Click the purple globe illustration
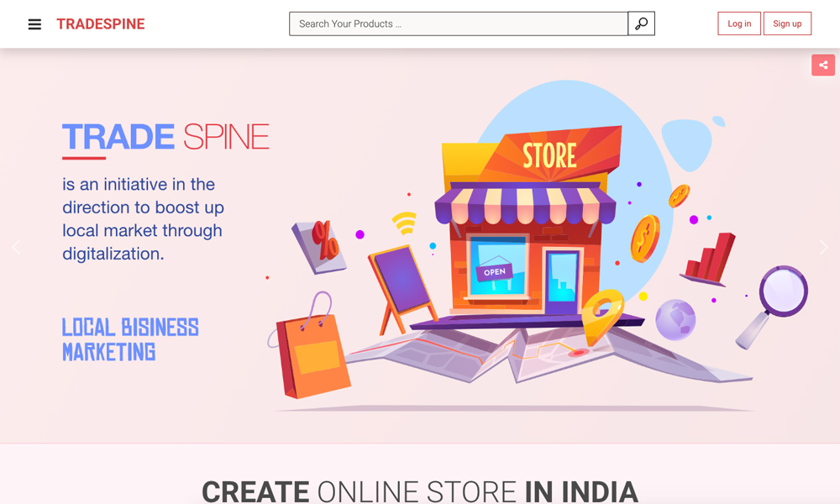840x504 pixels. tap(675, 320)
